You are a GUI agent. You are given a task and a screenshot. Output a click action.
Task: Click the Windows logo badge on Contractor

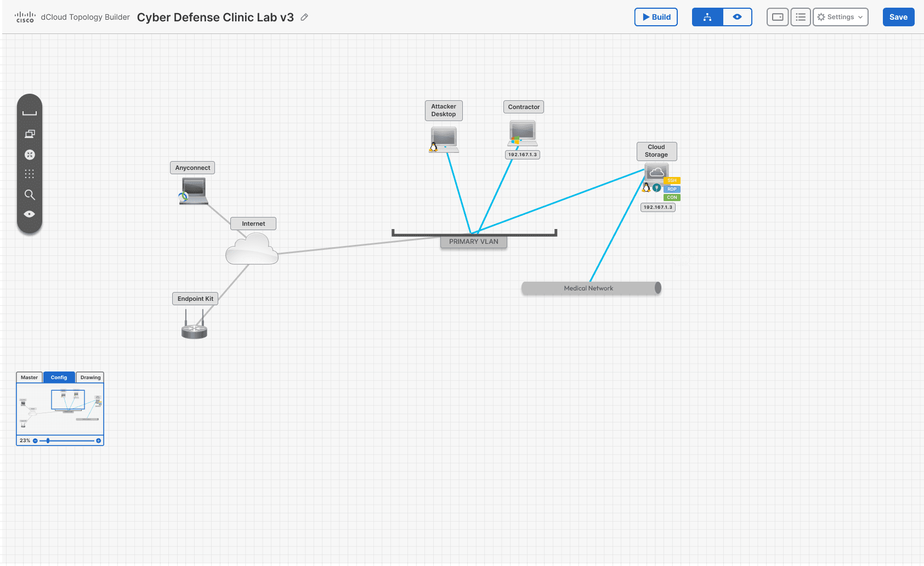coord(515,140)
